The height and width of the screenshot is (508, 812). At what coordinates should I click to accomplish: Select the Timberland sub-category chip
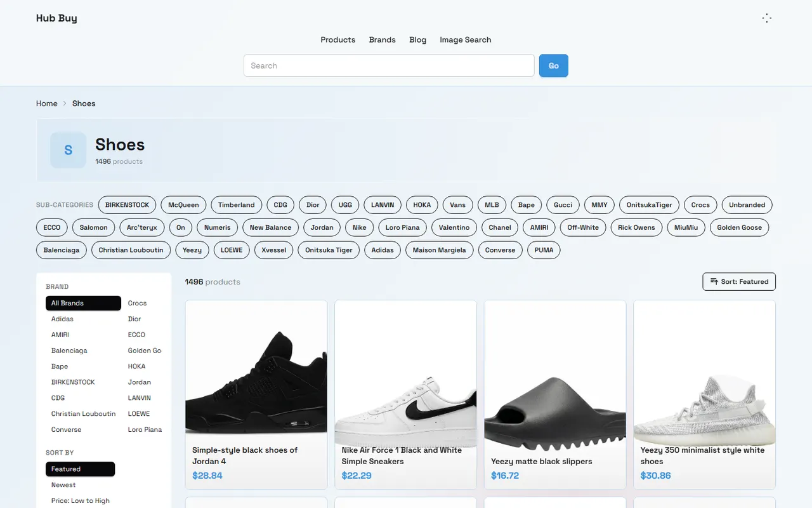237,205
